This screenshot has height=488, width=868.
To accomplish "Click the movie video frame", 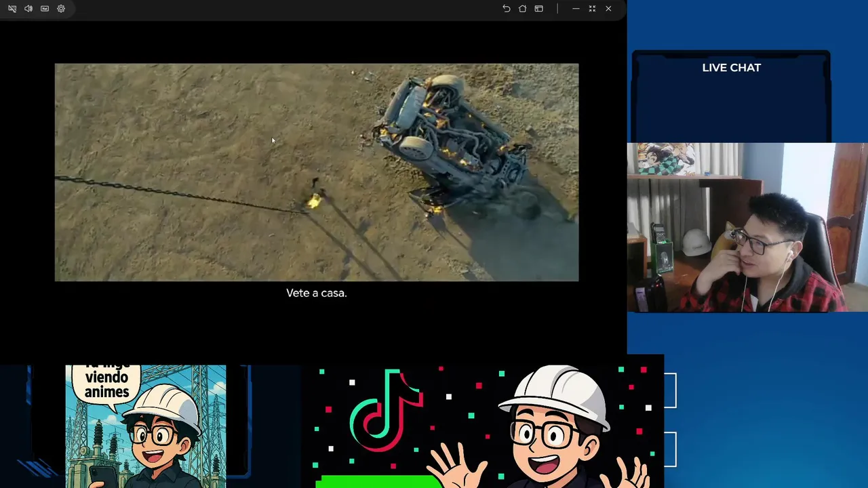I will point(317,172).
